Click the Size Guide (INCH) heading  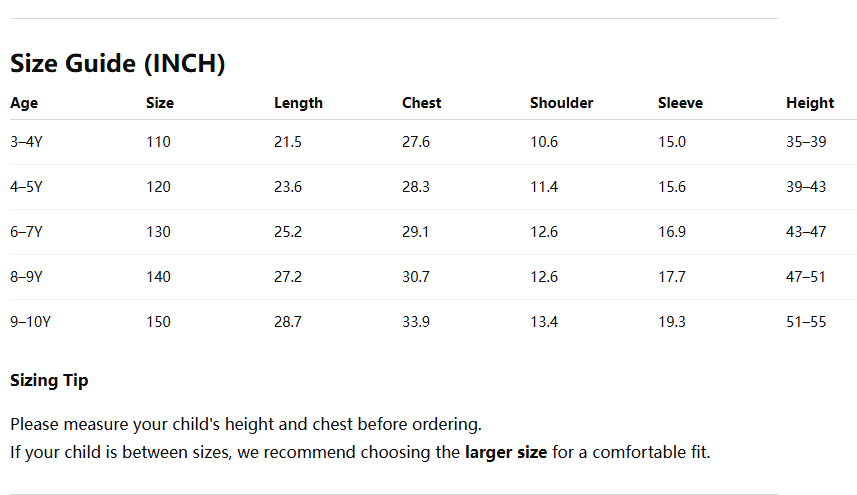(x=117, y=64)
